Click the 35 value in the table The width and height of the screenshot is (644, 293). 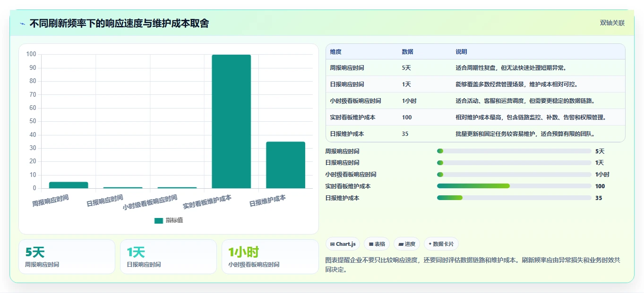[405, 134]
